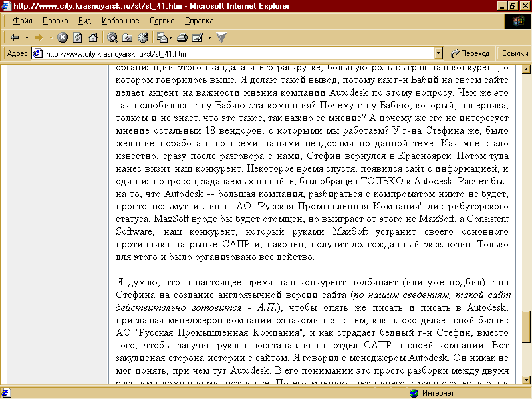Open the Файл menu

[x=23, y=21]
